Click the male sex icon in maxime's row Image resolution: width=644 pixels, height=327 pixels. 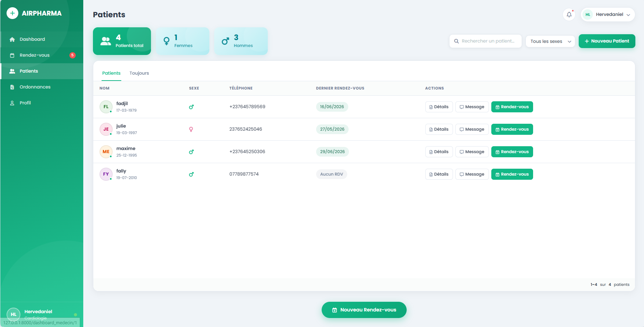[x=191, y=152]
